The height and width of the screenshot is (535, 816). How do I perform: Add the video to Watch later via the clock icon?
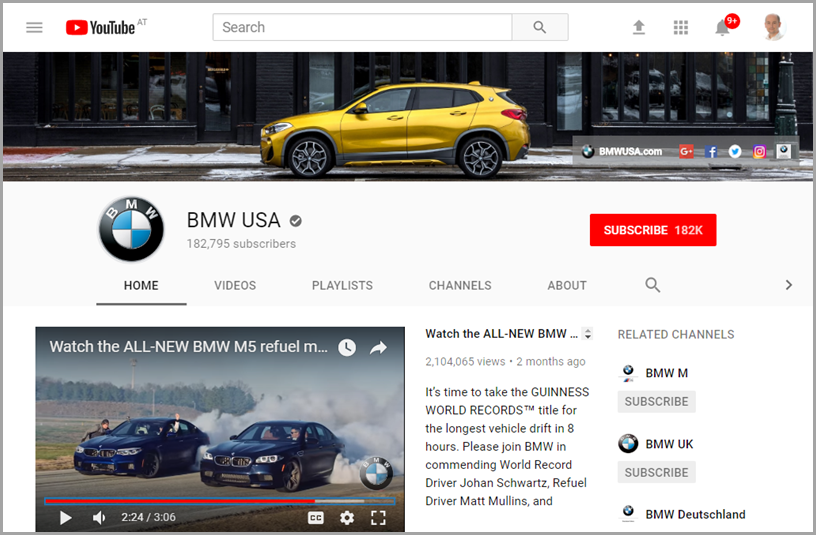[x=347, y=347]
